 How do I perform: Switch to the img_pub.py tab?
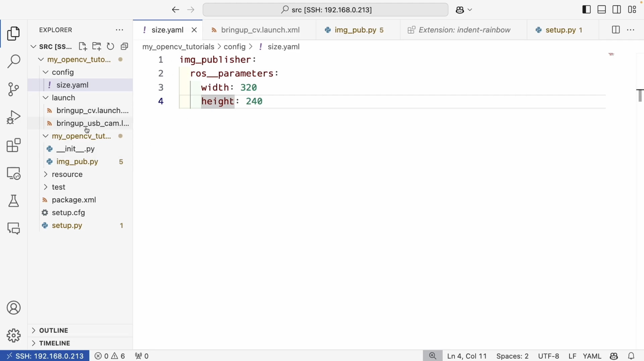point(355,30)
